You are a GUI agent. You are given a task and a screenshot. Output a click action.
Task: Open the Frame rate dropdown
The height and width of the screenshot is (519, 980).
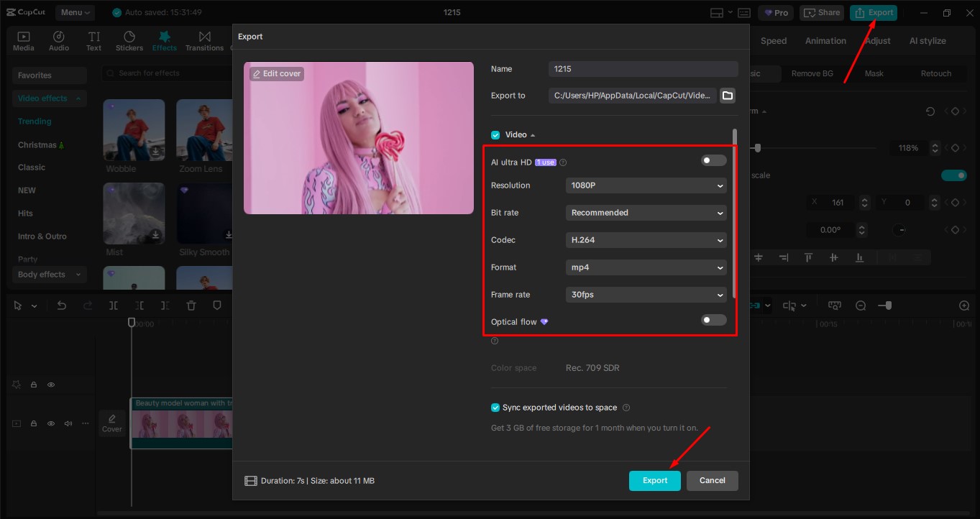pos(645,294)
